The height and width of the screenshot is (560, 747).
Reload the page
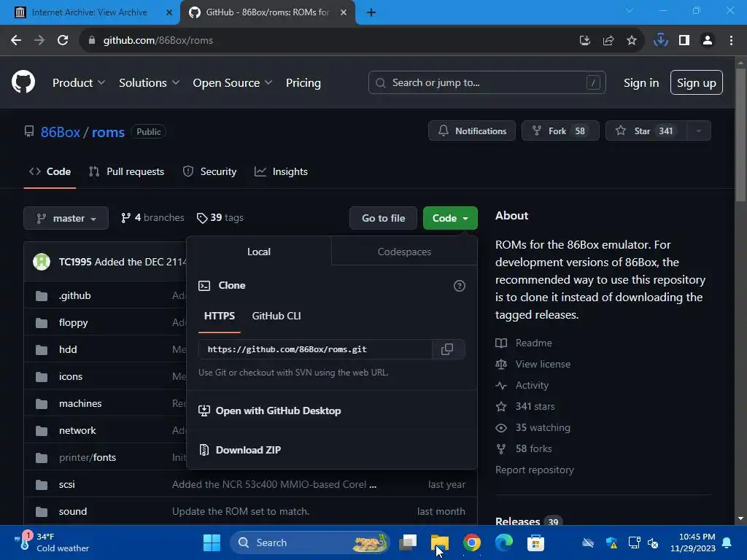coord(63,41)
